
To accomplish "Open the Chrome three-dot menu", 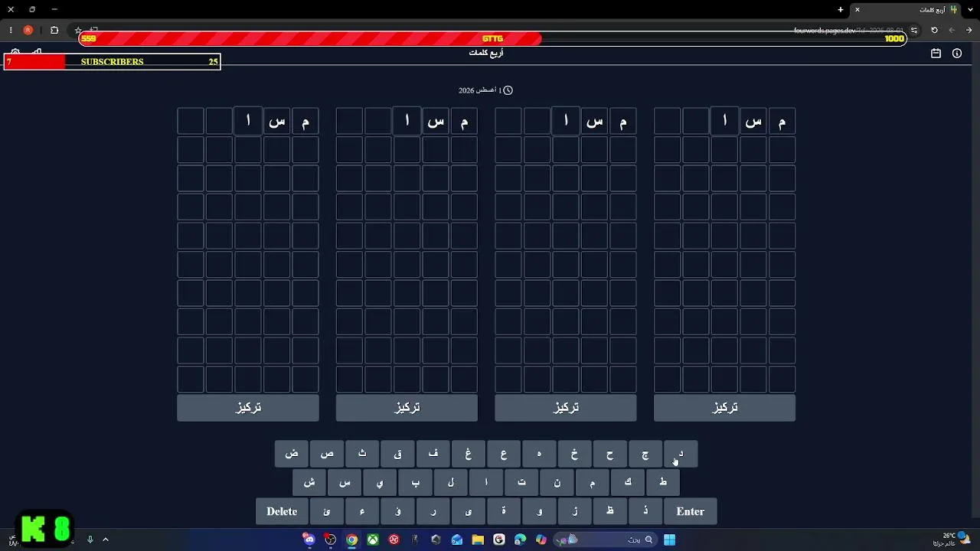I will (x=11, y=30).
